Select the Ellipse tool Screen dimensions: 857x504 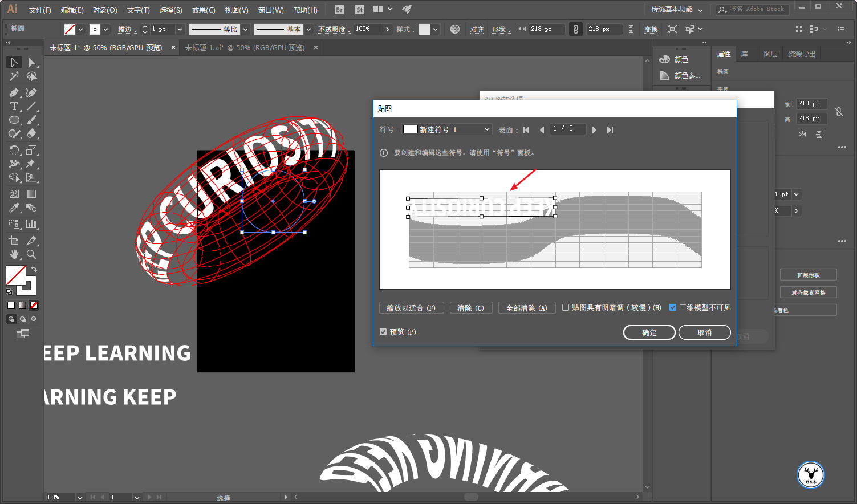point(14,120)
